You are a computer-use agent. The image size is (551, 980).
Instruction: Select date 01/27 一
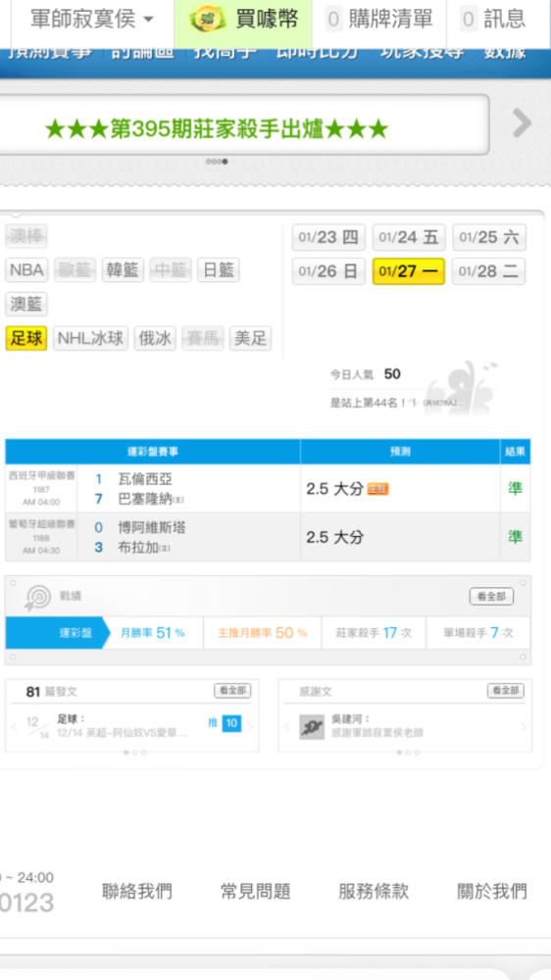[409, 271]
